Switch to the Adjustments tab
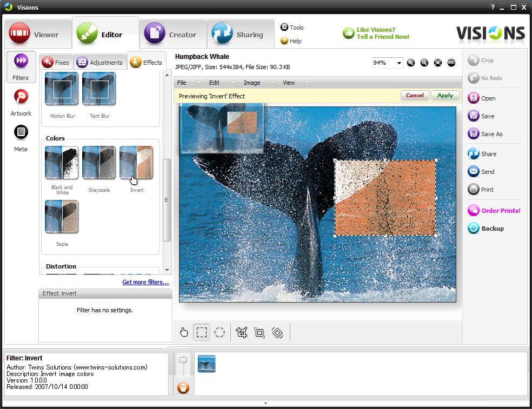The height and width of the screenshot is (409, 532). [x=99, y=62]
